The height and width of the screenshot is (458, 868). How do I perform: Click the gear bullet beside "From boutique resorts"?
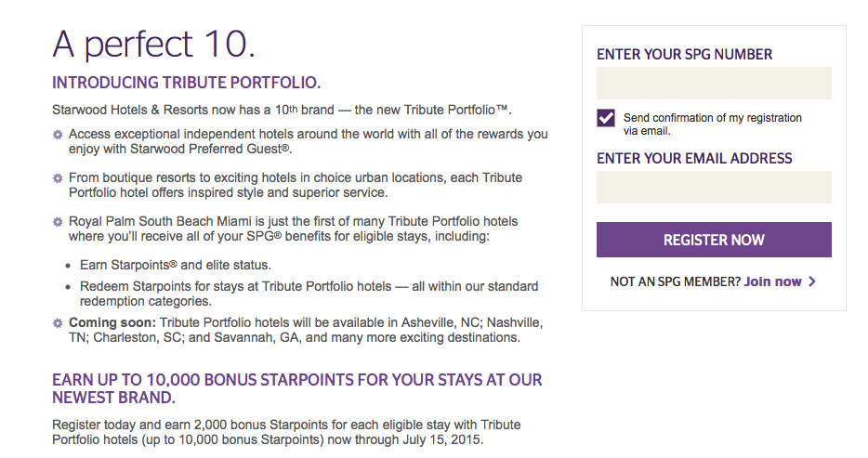[58, 178]
